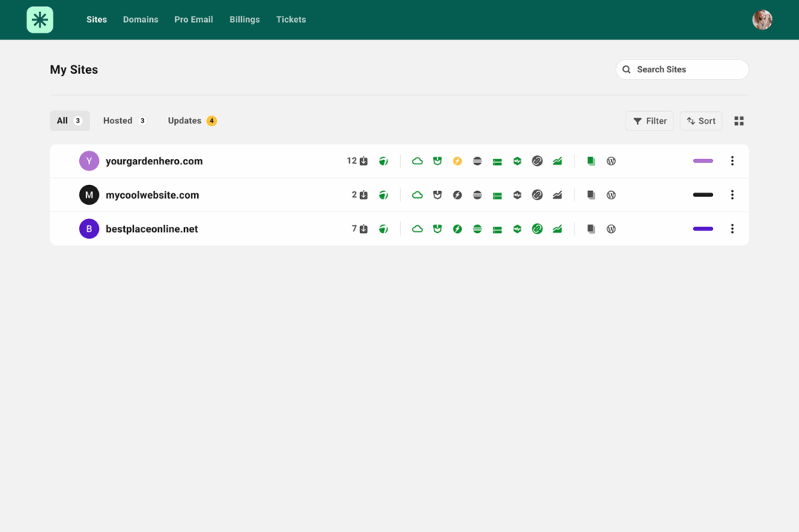Open the search icon in Search Sites field
Screen dimensions: 799x532
626,69
